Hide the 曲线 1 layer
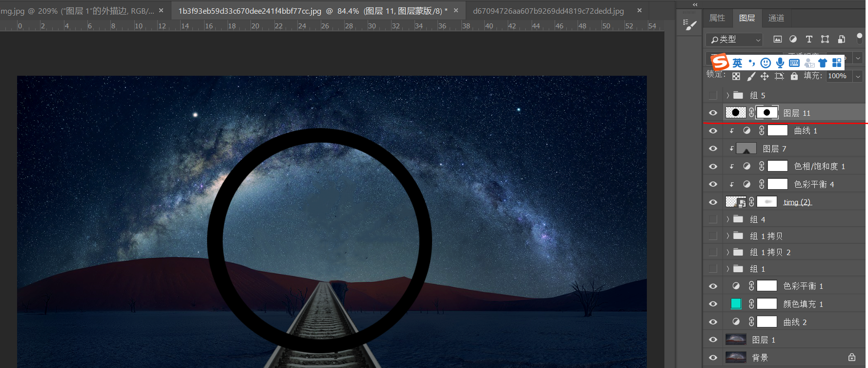This screenshot has width=868, height=368. (x=713, y=131)
